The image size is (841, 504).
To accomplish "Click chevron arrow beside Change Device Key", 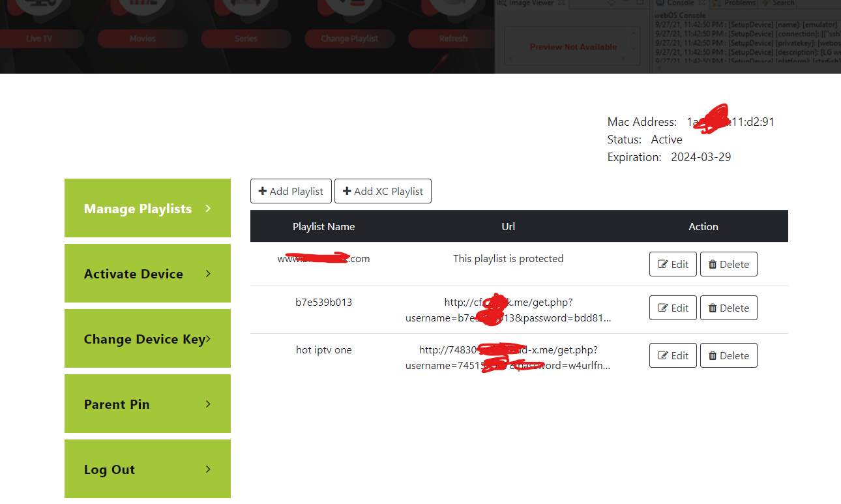I will pyautogui.click(x=208, y=338).
